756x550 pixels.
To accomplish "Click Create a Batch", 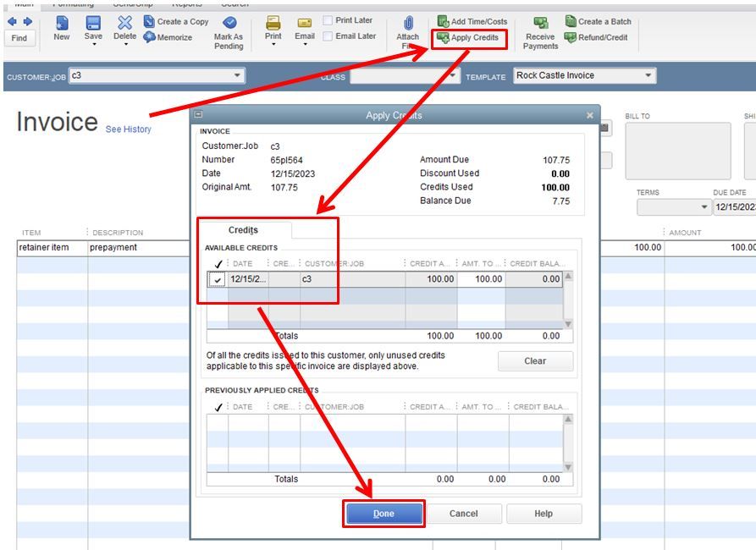I will click(599, 21).
